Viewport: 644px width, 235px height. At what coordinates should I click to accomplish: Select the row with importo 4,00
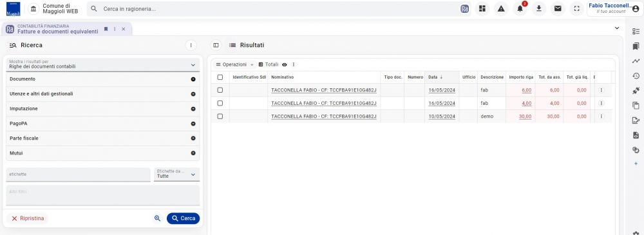(x=220, y=103)
